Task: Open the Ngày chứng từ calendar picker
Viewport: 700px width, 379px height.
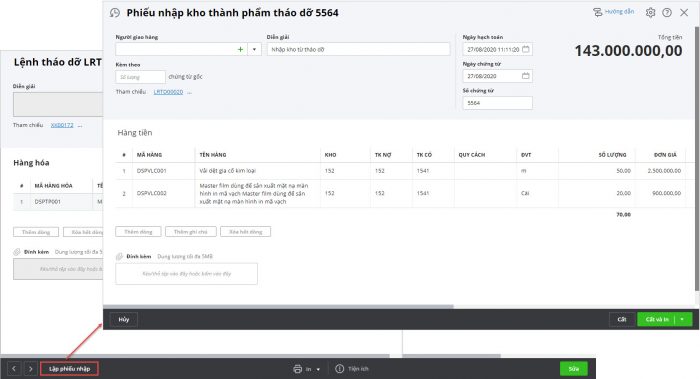Action: coord(526,76)
